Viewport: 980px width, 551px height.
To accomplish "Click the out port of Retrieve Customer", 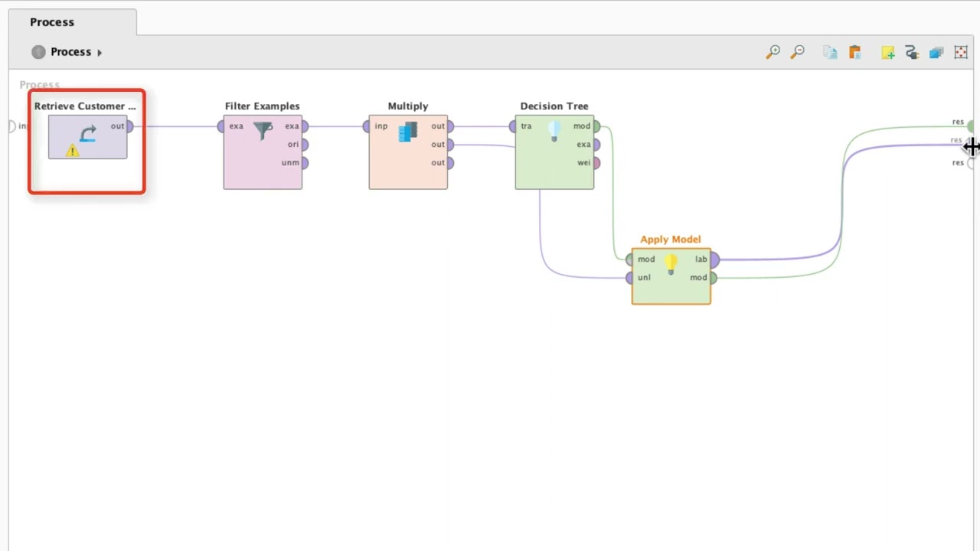I will (129, 126).
